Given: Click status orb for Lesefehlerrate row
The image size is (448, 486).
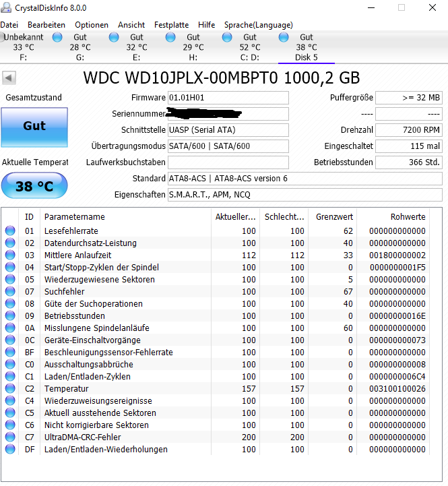Looking at the screenshot, I should 10,231.
